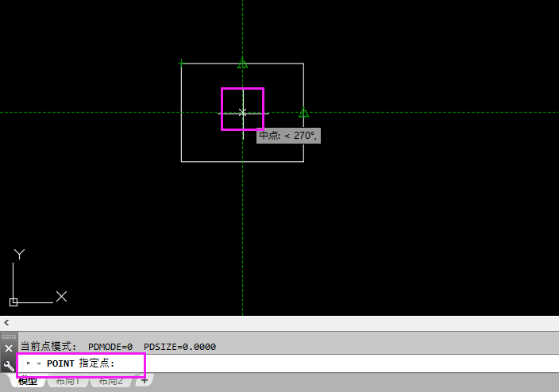Focus the POINT 指定点 command input field
This screenshot has width=559, height=392.
tap(289, 363)
